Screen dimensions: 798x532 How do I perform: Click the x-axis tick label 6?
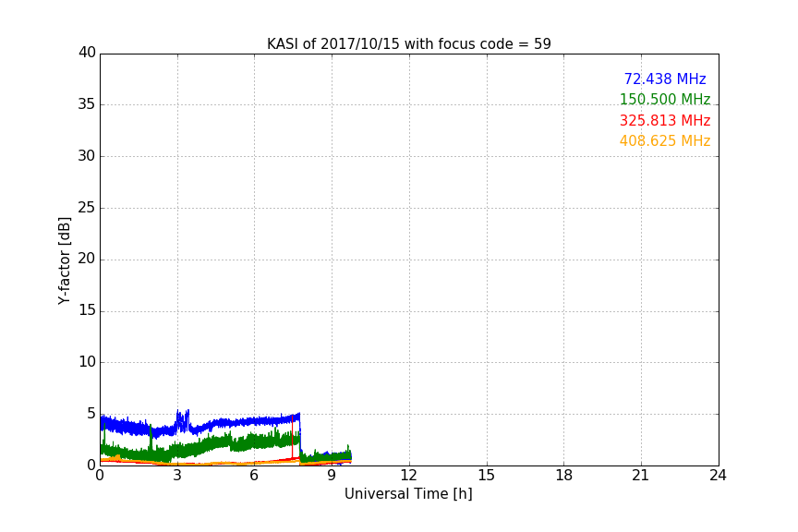[x=254, y=476]
